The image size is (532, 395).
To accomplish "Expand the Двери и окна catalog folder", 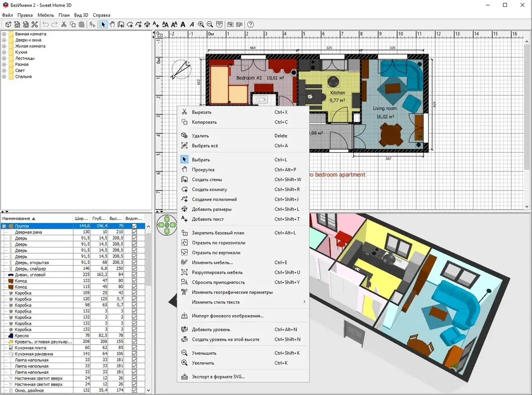I will click(x=4, y=40).
